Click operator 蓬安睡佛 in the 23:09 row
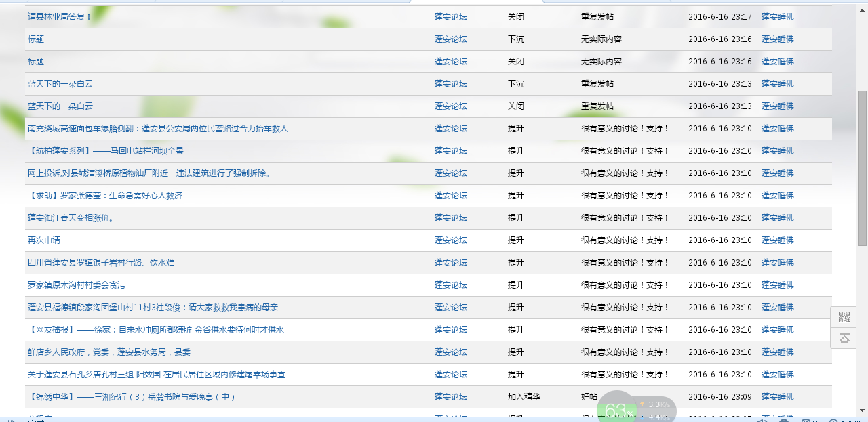 click(x=777, y=397)
